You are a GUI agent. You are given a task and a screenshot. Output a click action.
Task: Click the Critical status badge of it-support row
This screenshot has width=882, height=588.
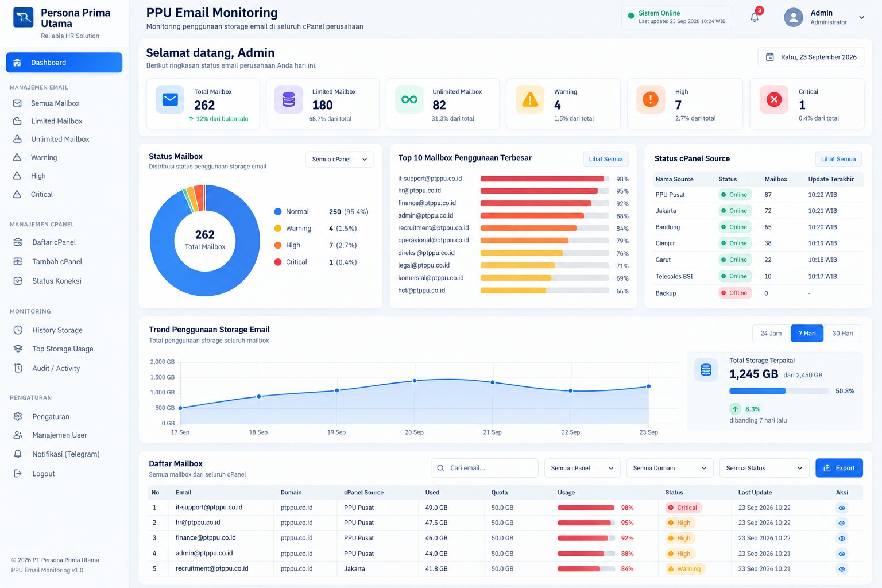tap(683, 508)
